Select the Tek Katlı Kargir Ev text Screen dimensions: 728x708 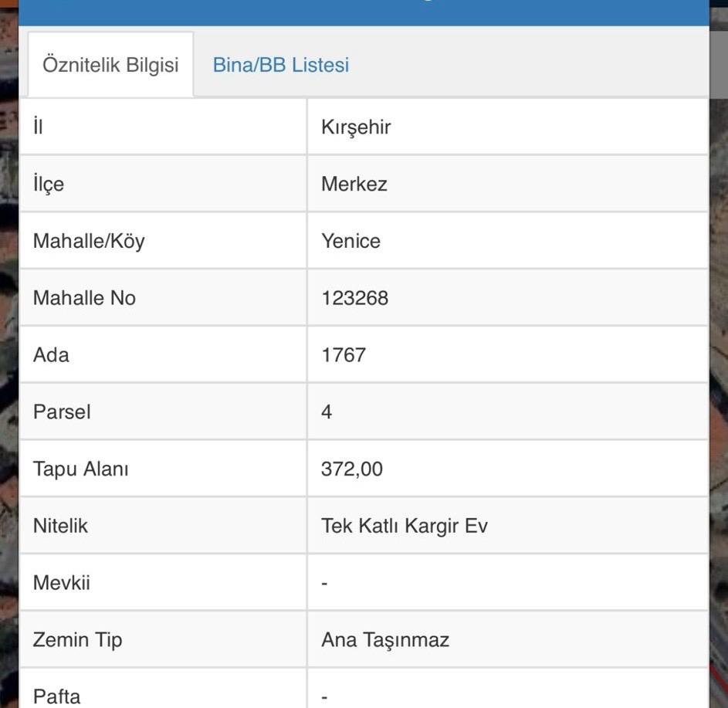tap(405, 526)
